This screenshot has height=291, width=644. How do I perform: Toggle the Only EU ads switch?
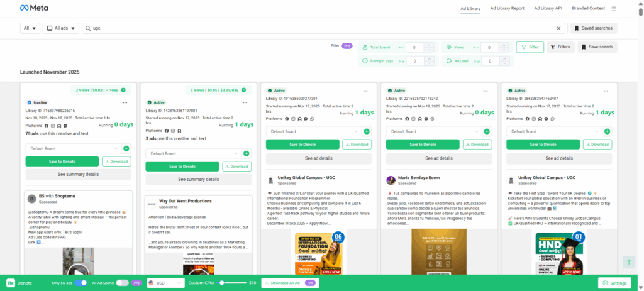click(81, 283)
